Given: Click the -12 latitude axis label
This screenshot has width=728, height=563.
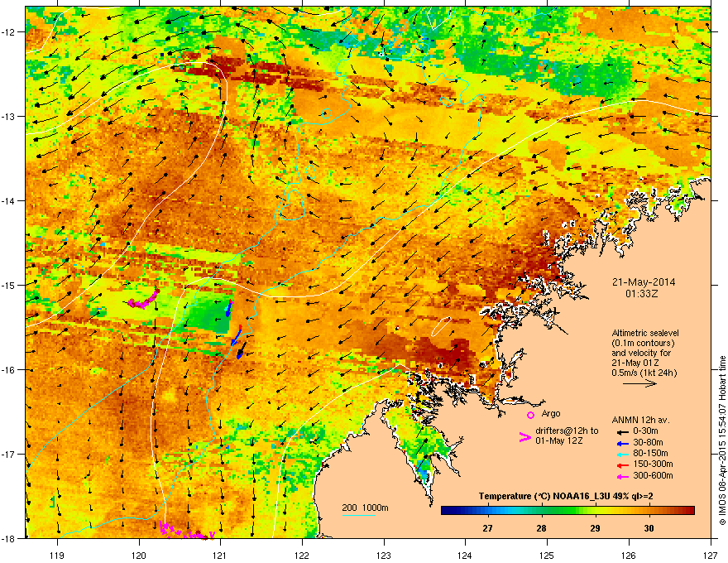Looking at the screenshot, I should point(8,32).
